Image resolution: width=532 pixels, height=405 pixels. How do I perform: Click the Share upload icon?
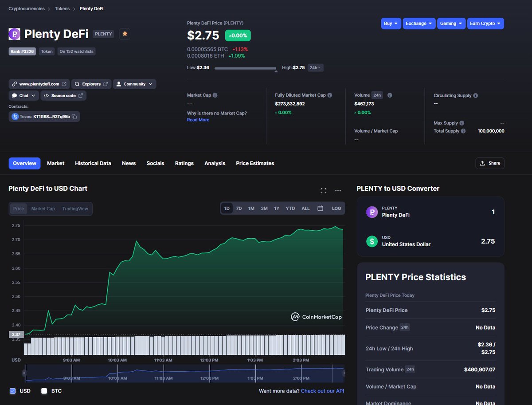point(482,163)
